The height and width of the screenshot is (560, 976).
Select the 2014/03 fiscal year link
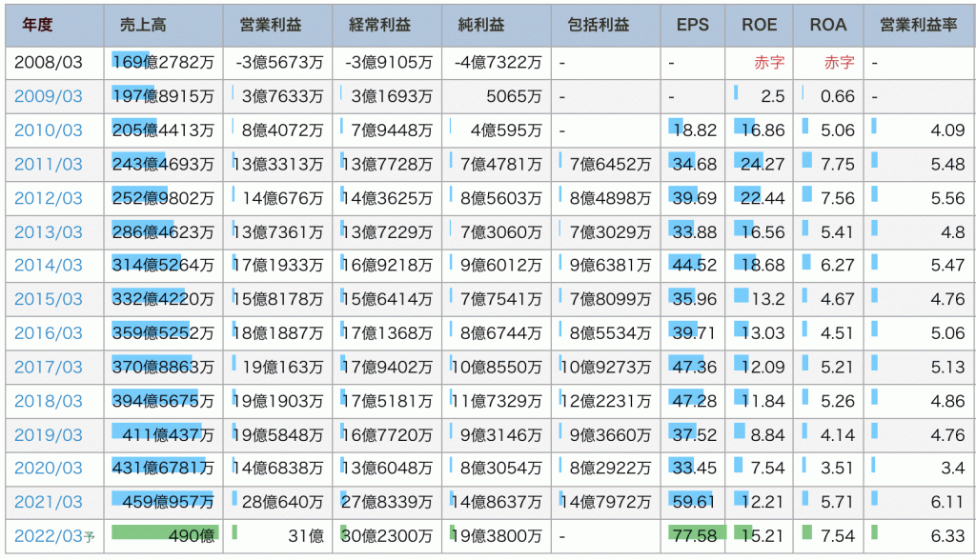pyautogui.click(x=49, y=266)
